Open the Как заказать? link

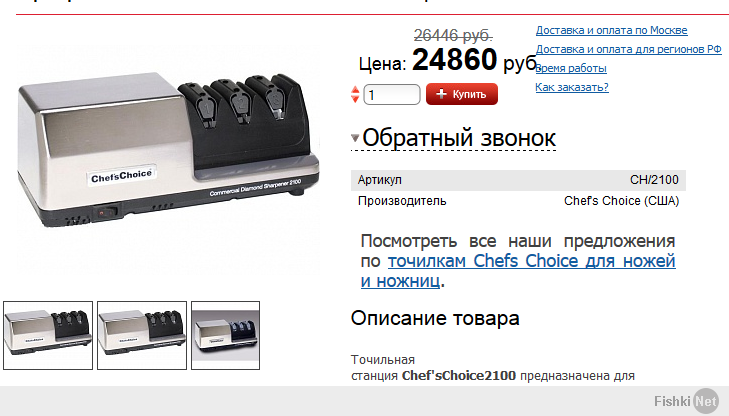point(572,87)
